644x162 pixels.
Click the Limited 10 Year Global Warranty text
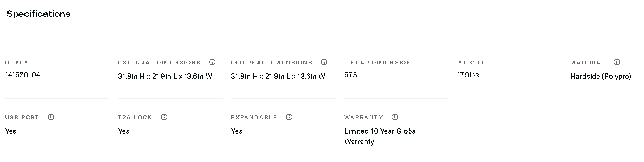381,136
